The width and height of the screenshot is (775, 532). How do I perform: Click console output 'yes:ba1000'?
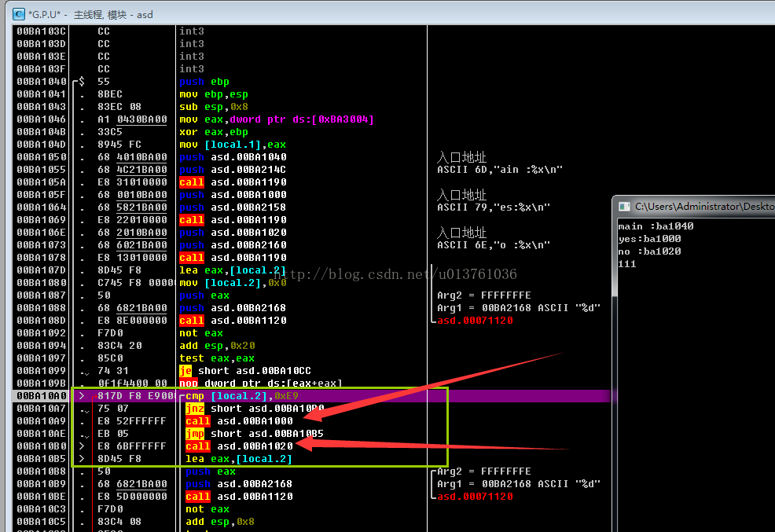tap(649, 239)
